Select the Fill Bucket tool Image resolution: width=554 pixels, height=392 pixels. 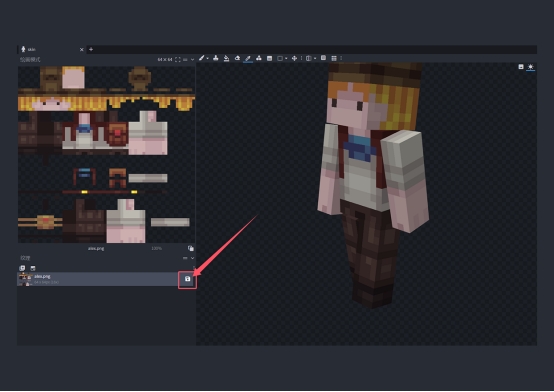click(226, 58)
